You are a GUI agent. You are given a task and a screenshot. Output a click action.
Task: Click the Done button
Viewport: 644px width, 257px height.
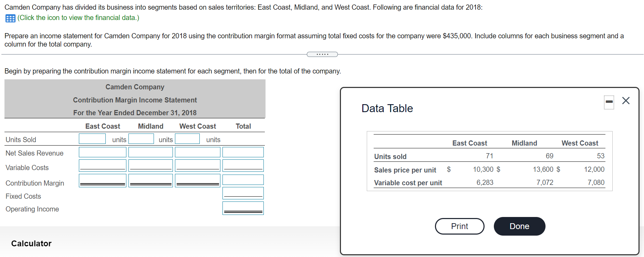click(519, 226)
